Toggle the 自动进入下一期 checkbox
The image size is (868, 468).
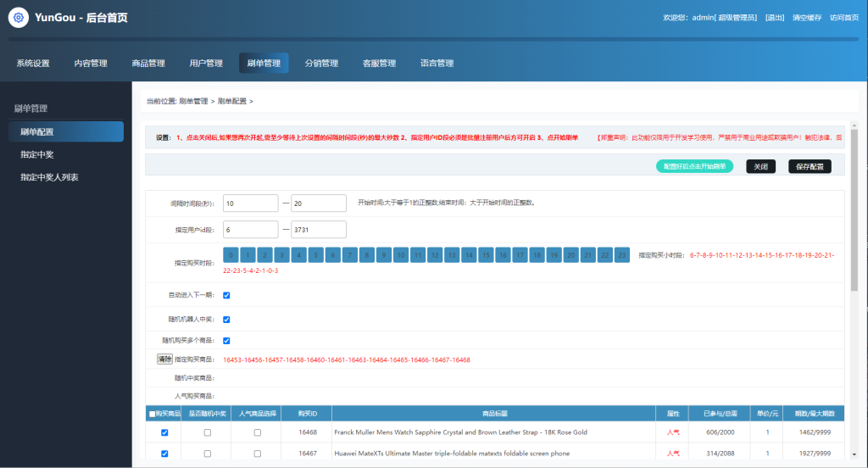(226, 296)
